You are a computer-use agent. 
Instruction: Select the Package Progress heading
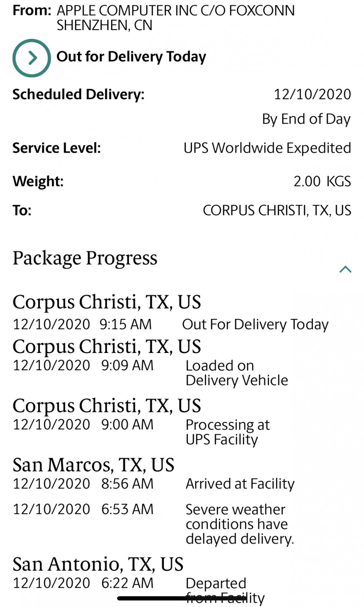(x=85, y=258)
